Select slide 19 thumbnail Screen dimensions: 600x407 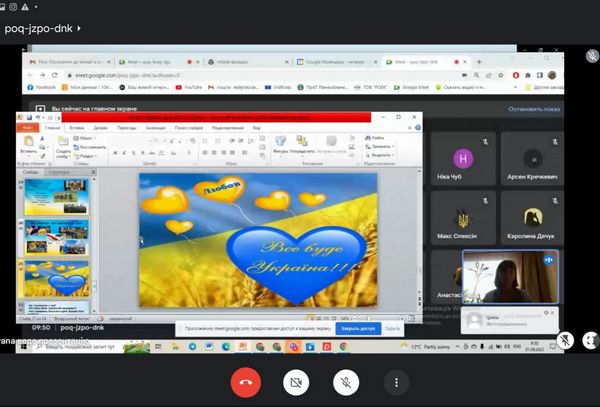pos(56,197)
